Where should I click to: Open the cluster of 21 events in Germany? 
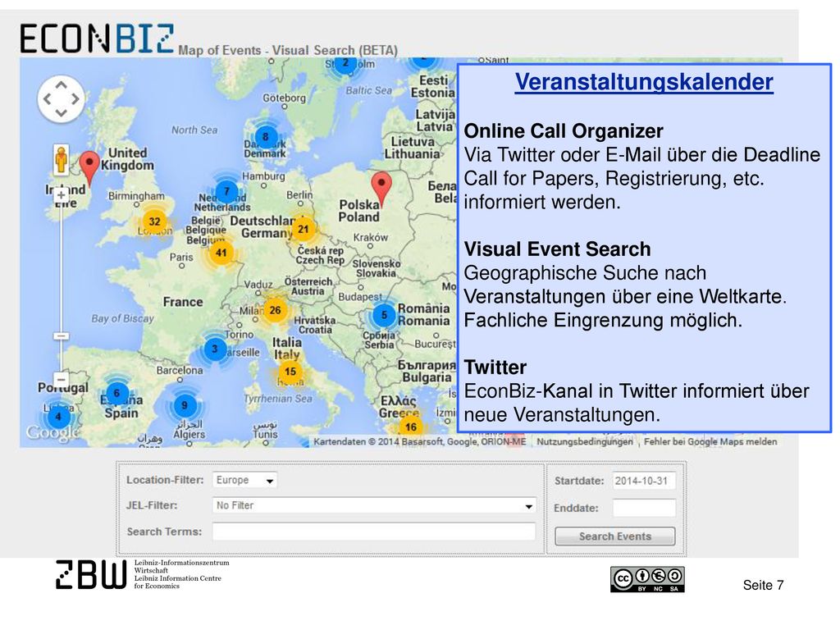point(304,230)
